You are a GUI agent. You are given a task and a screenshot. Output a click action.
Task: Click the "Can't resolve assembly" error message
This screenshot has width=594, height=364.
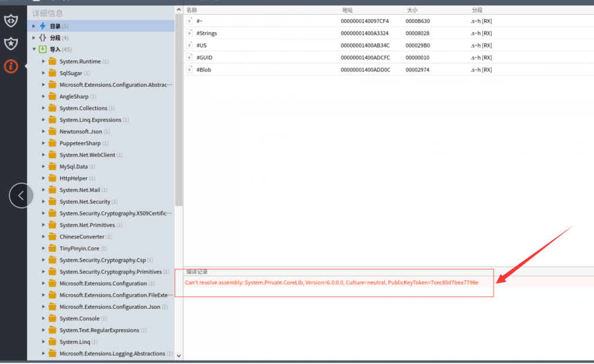tap(331, 282)
